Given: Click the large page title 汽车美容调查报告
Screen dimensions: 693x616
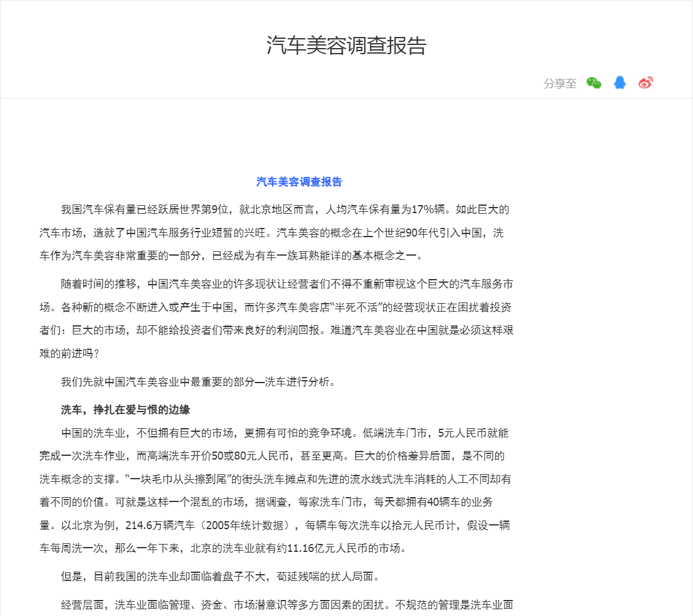Looking at the screenshot, I should pyautogui.click(x=346, y=46).
